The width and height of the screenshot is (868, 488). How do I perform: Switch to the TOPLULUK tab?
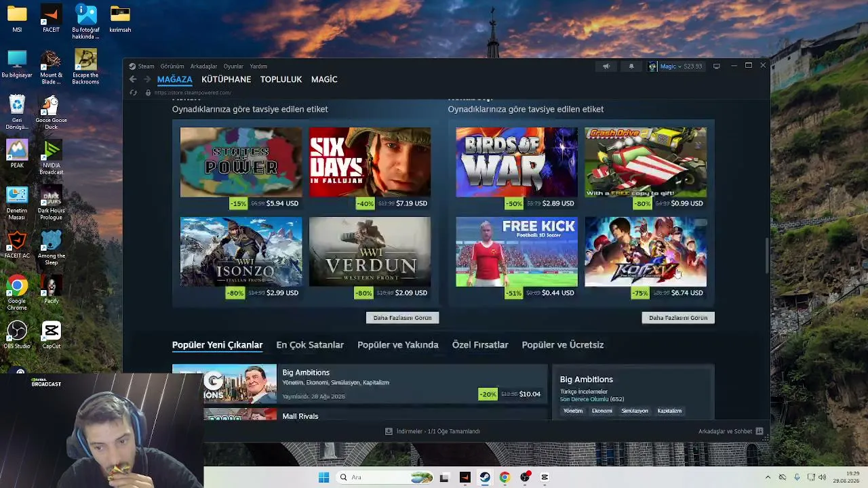[281, 79]
